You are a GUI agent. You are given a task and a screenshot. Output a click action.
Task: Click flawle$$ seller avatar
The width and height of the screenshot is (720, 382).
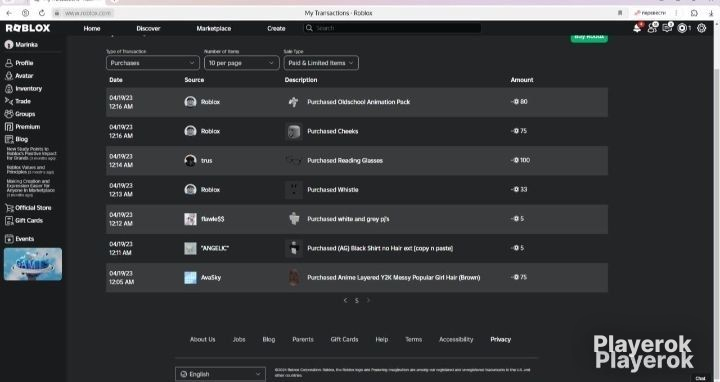190,219
